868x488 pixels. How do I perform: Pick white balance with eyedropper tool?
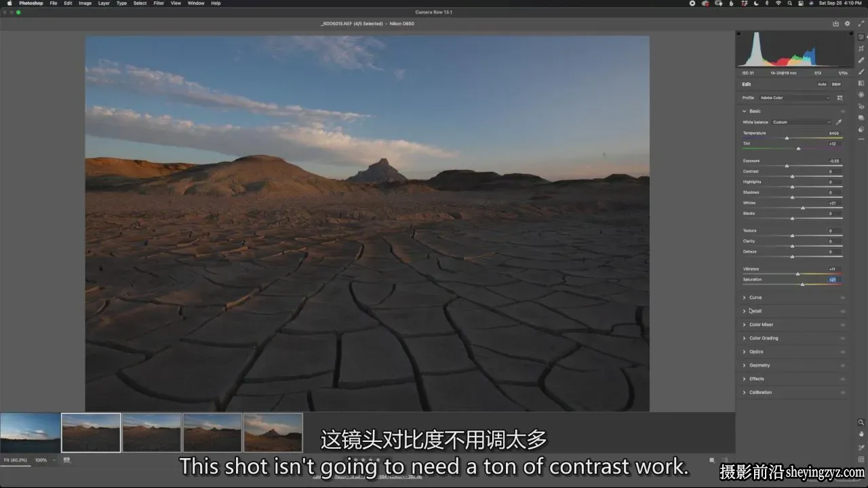[839, 122]
